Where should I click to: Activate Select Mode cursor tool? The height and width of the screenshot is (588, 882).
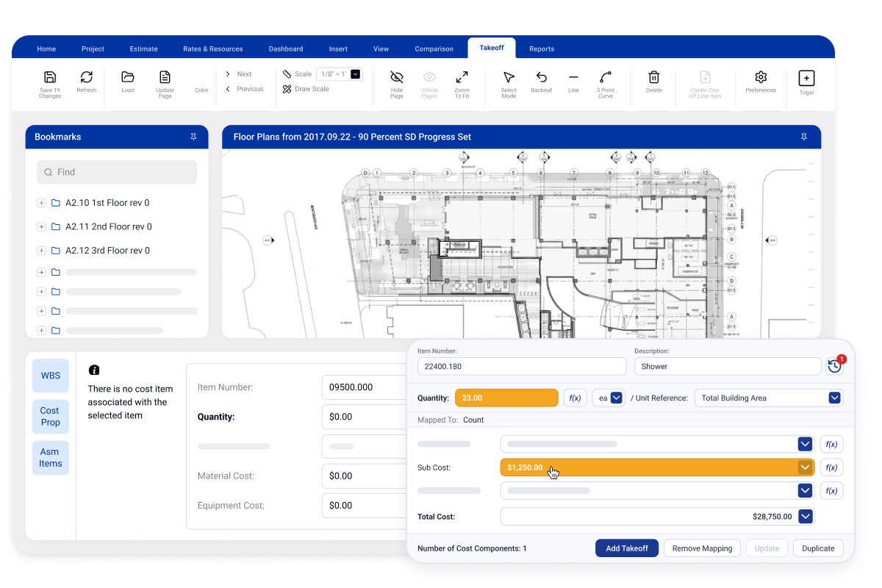click(509, 77)
